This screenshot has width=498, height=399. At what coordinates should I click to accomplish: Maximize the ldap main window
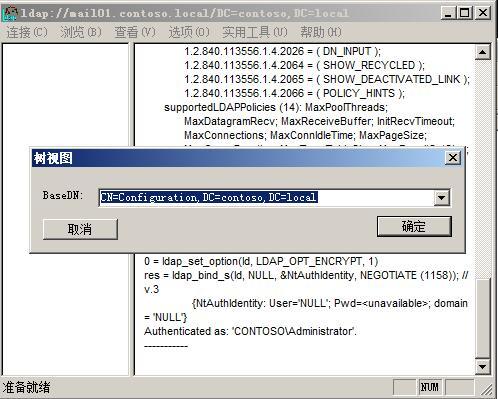465,13
